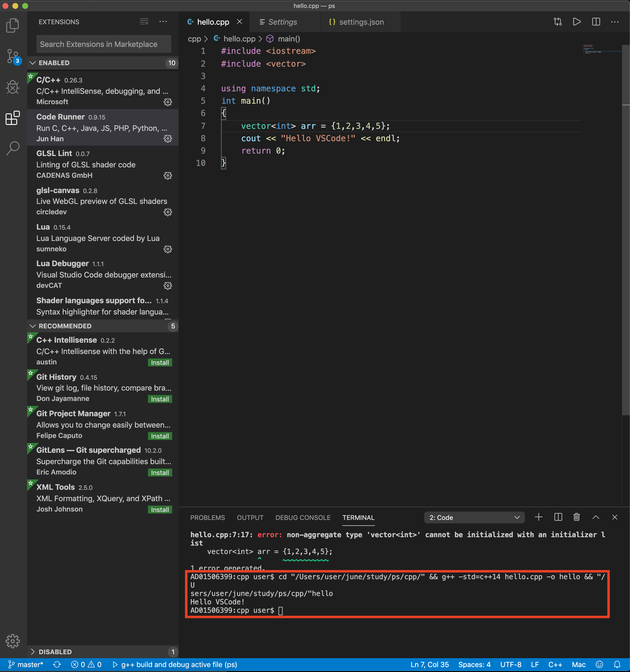This screenshot has height=672, width=630.
Task: Open the Search view magnifier icon
Action: click(x=13, y=148)
